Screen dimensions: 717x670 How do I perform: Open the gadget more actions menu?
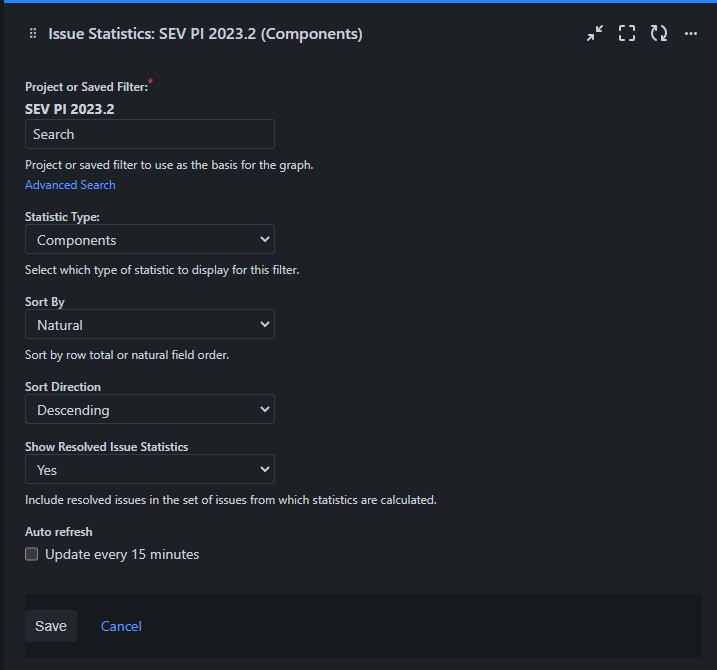[x=691, y=33]
